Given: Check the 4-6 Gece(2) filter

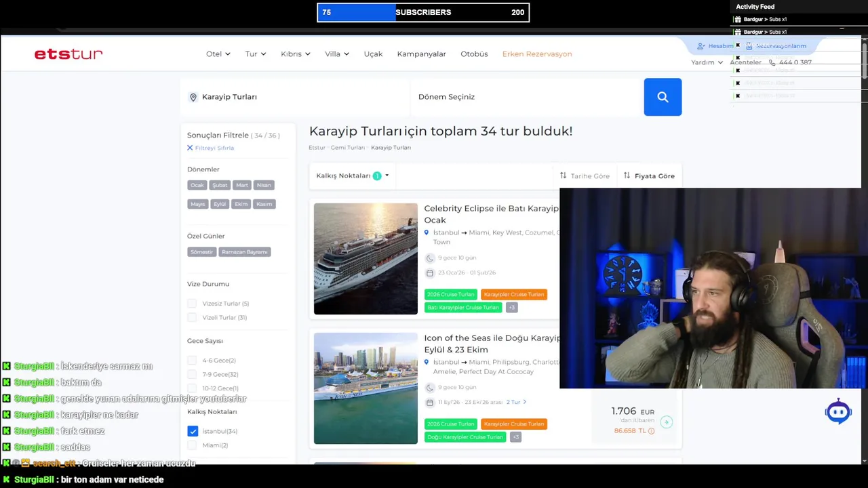Looking at the screenshot, I should pos(192,361).
